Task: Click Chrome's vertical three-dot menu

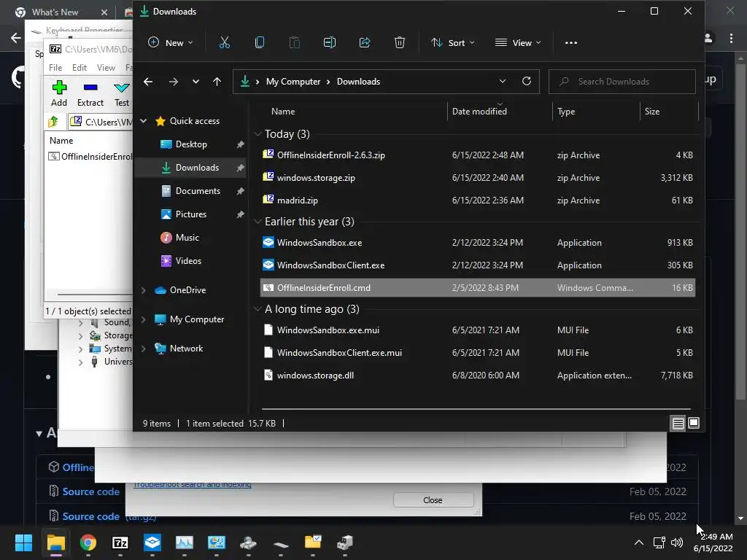Action: click(731, 38)
